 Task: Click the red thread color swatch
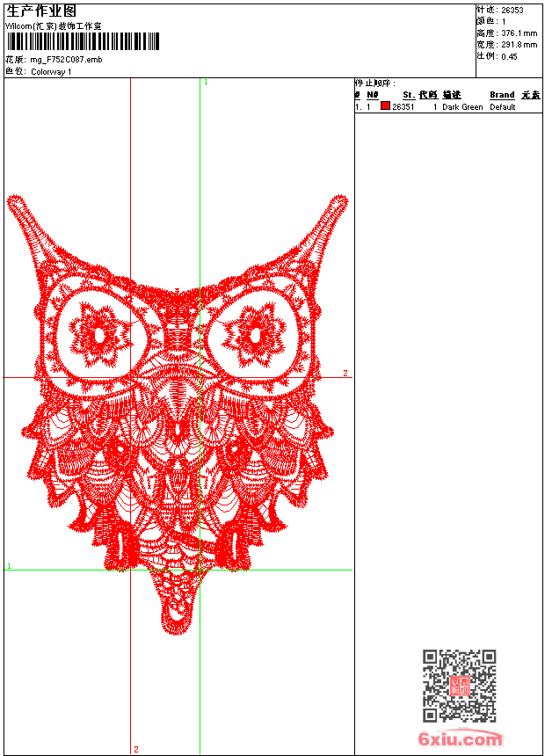pyautogui.click(x=385, y=106)
